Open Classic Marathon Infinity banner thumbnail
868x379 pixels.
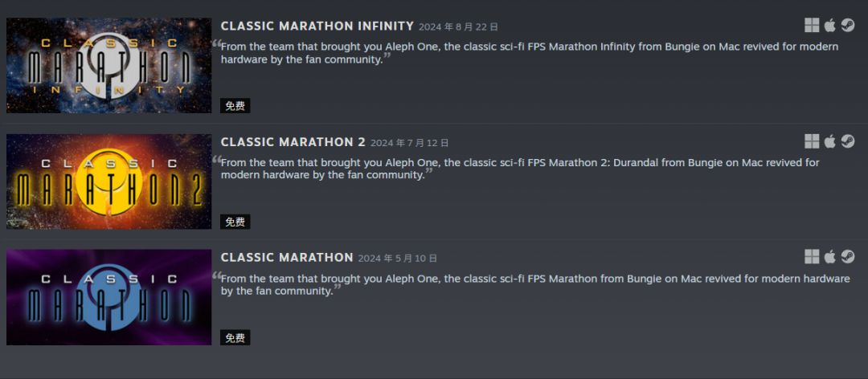coord(108,66)
